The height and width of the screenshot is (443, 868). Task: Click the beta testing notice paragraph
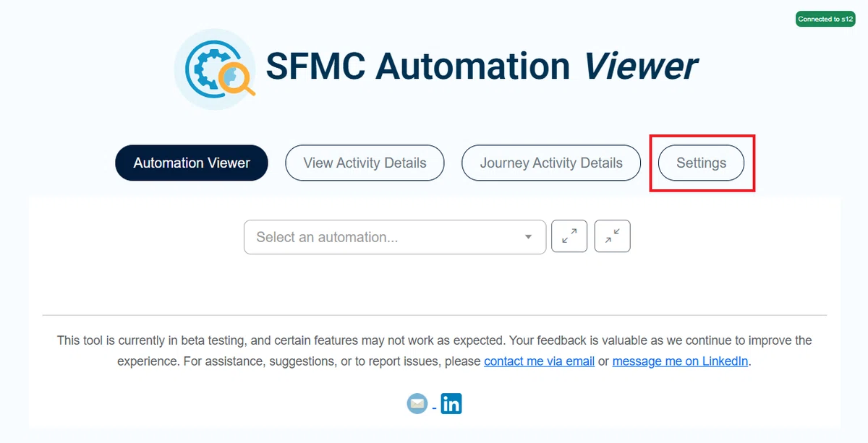(x=434, y=350)
